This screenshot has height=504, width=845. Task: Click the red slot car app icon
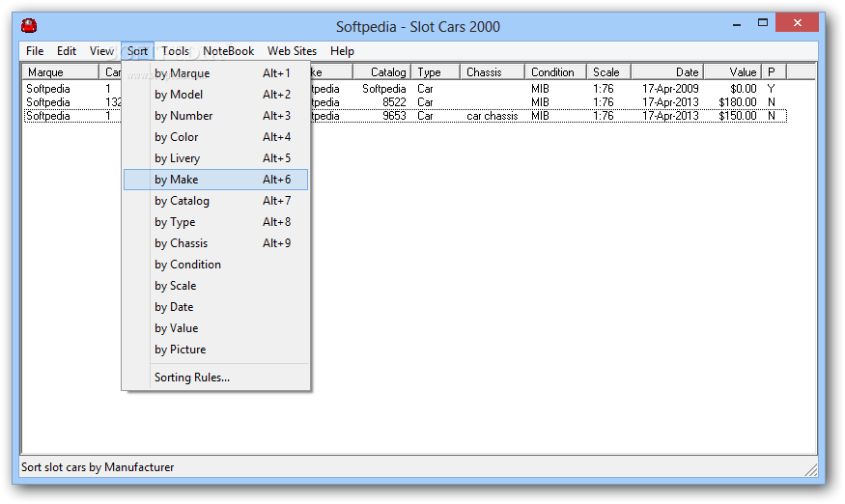pyautogui.click(x=29, y=25)
